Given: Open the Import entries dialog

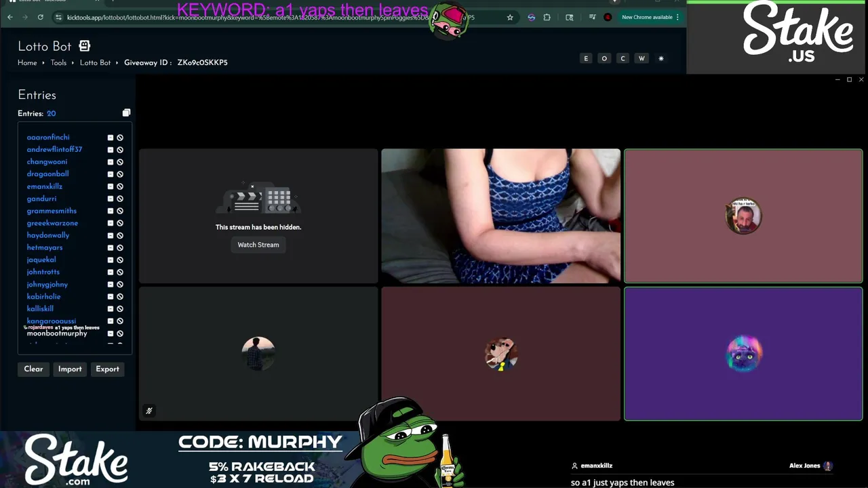Looking at the screenshot, I should 70,369.
